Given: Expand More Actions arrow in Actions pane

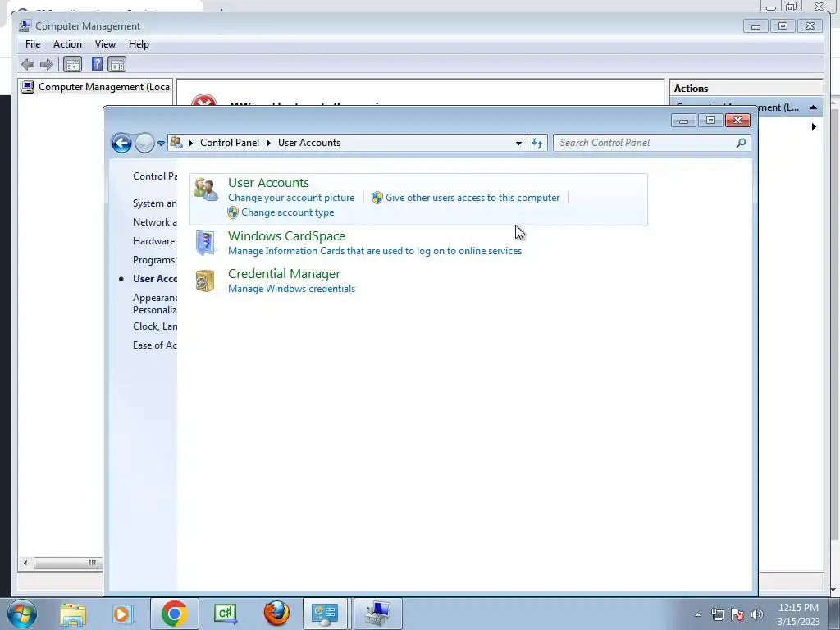Looking at the screenshot, I should pyautogui.click(x=814, y=127).
